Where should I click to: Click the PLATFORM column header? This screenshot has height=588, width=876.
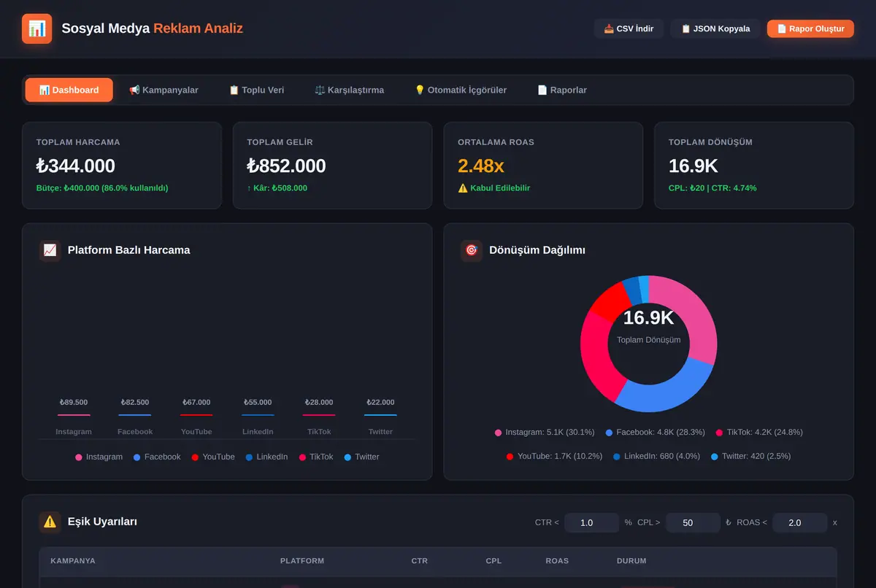coord(302,561)
